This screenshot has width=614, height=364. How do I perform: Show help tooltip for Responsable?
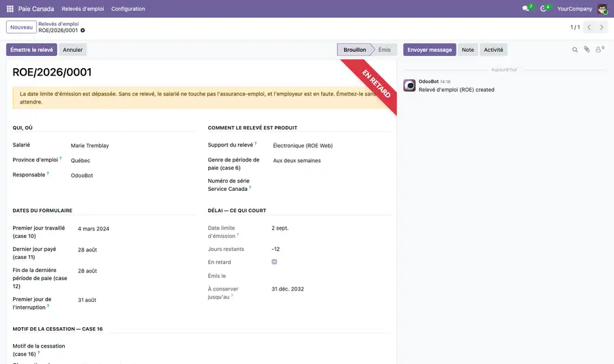[x=48, y=173]
